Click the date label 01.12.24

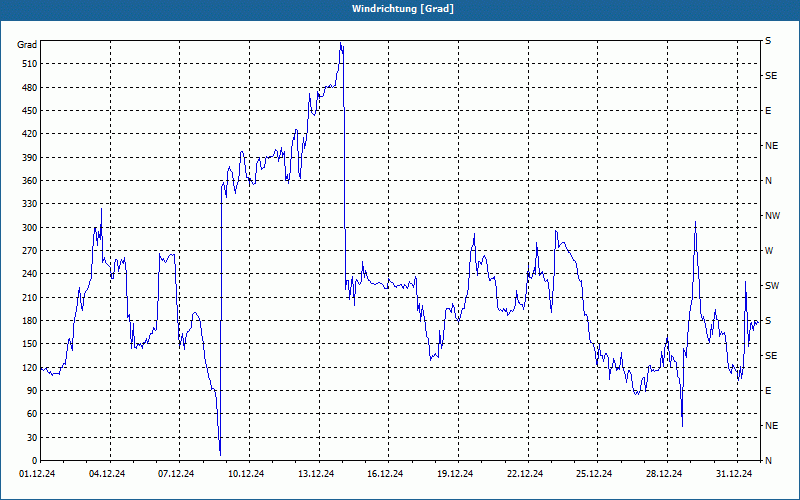pos(37,474)
